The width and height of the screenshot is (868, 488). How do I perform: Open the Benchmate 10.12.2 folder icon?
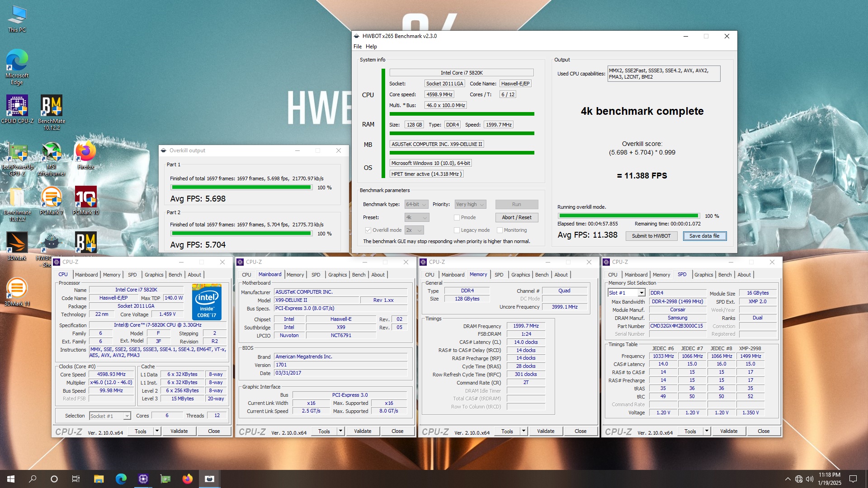pyautogui.click(x=17, y=204)
